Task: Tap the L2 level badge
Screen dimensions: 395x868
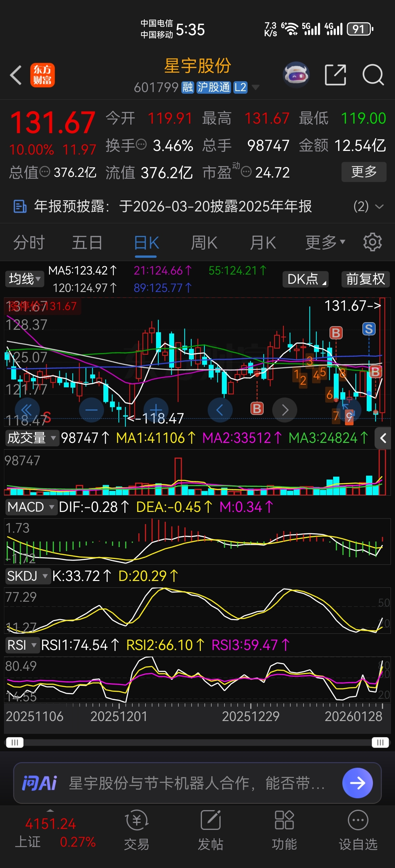Action: click(x=241, y=87)
